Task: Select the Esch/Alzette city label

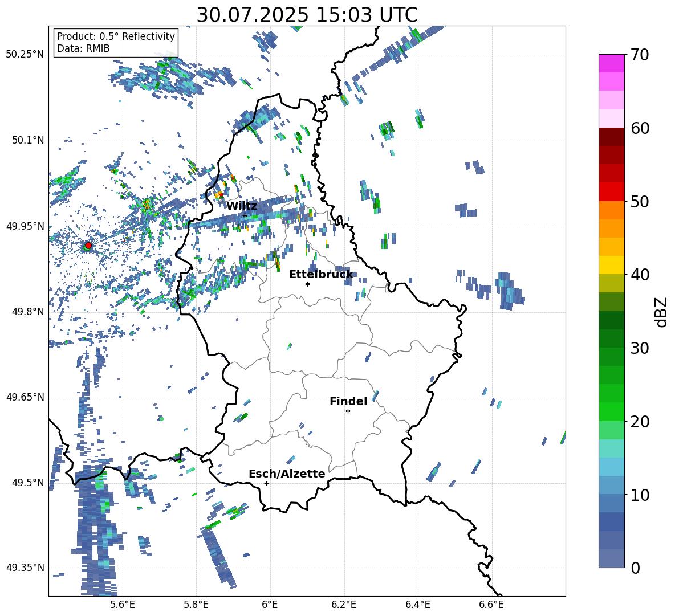Action: [287, 474]
